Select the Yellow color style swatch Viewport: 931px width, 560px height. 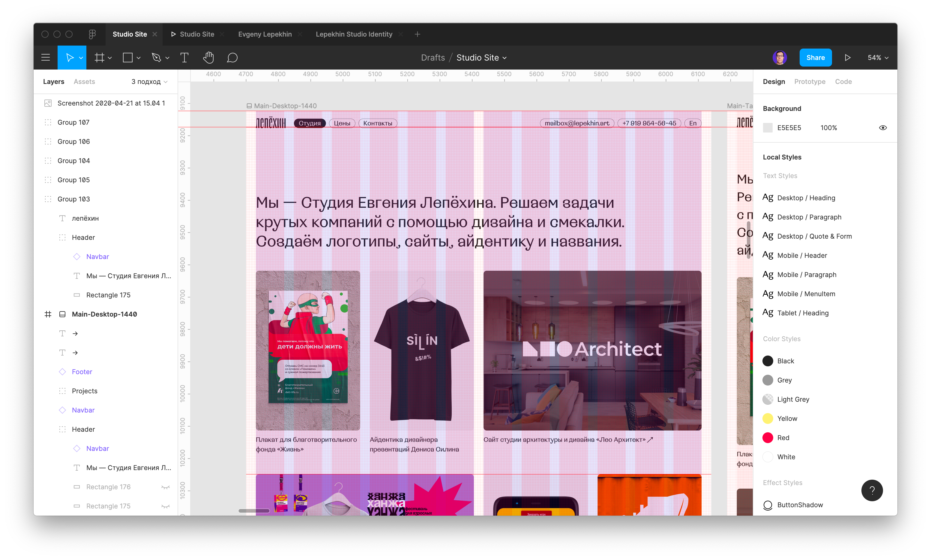768,419
